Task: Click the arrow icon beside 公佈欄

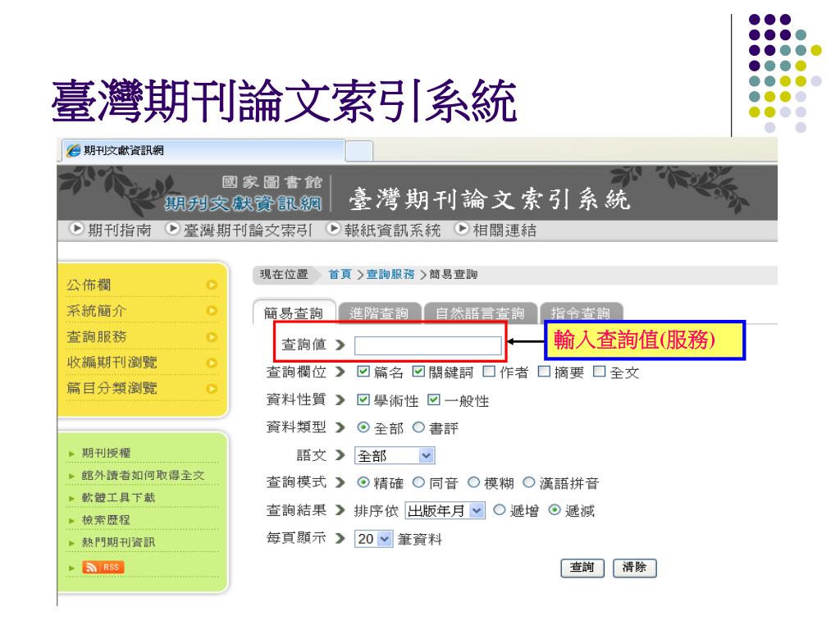Action: [212, 285]
